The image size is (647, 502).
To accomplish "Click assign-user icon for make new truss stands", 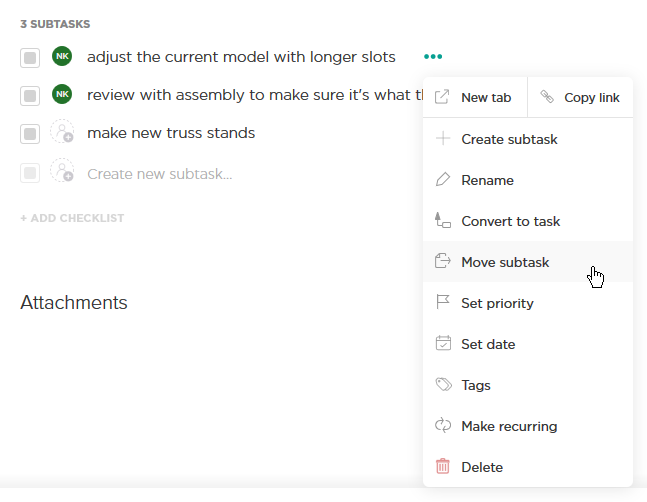I will click(x=62, y=133).
